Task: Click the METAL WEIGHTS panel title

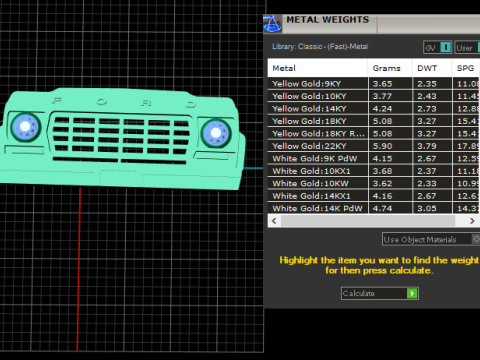Action: [328, 20]
